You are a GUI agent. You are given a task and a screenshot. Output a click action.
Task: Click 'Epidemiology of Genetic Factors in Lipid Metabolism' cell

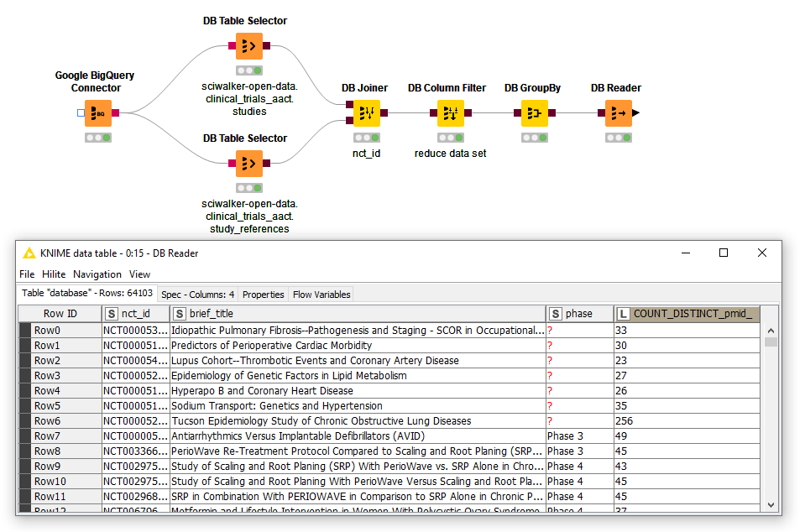pyautogui.click(x=358, y=376)
